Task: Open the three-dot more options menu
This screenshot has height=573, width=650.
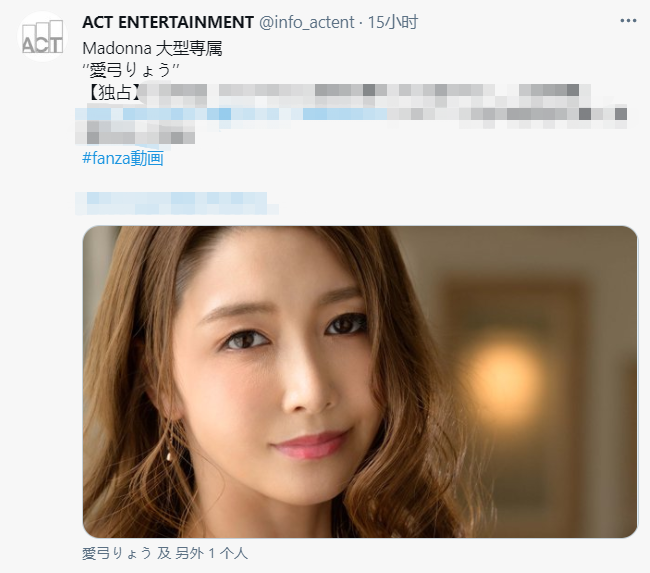Action: click(x=628, y=21)
